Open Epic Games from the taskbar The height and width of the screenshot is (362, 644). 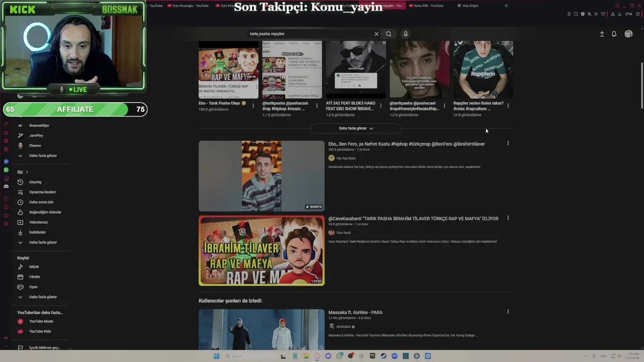point(372,356)
